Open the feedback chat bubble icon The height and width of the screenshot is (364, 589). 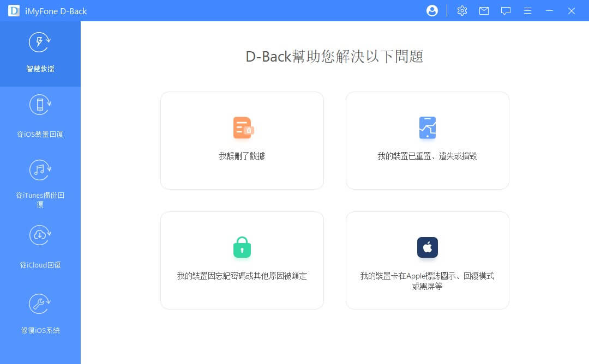click(506, 11)
